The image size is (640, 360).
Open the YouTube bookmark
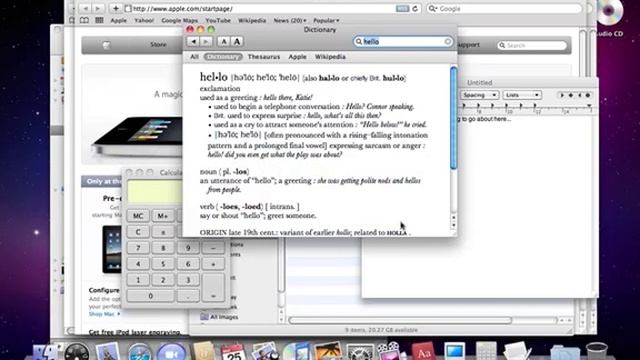218,20
